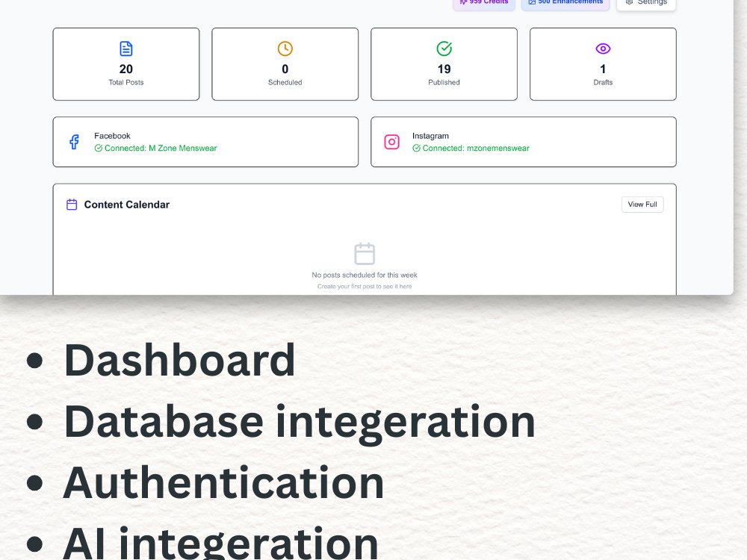Screen dimensions: 747x560
Task: Click the 500 Enhancements badge
Action: (x=565, y=2)
